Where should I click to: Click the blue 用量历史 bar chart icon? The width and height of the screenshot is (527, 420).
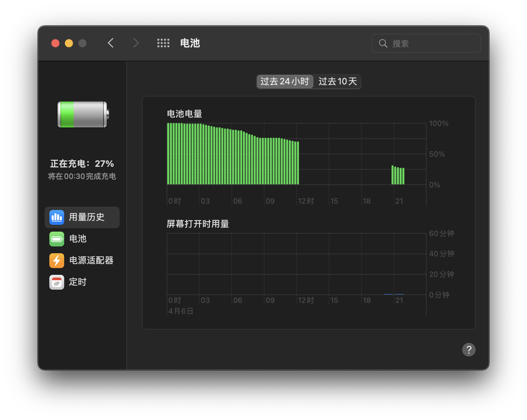(x=56, y=217)
